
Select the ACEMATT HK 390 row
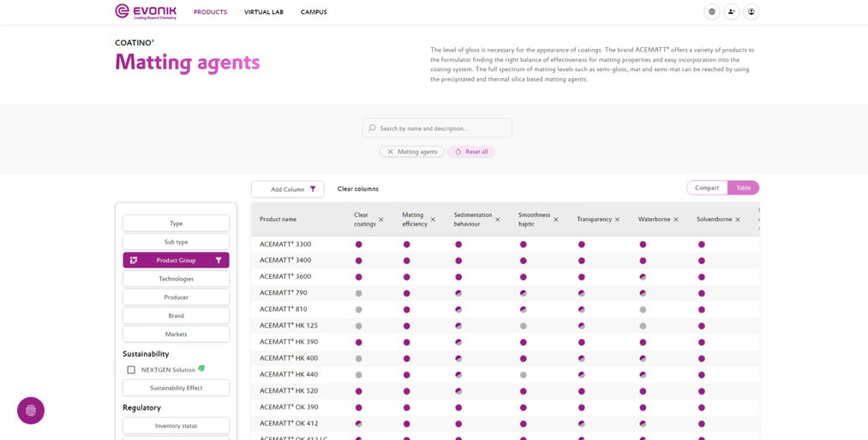(x=505, y=342)
